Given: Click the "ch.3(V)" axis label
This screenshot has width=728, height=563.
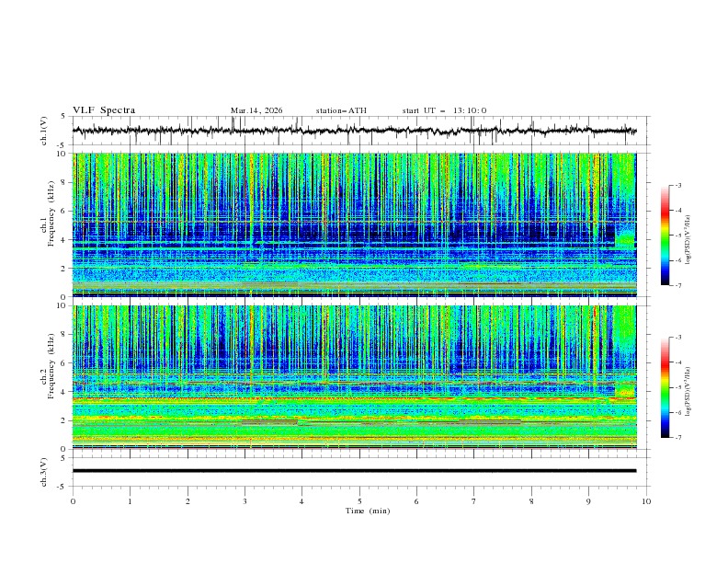Looking at the screenshot, I should tap(44, 472).
